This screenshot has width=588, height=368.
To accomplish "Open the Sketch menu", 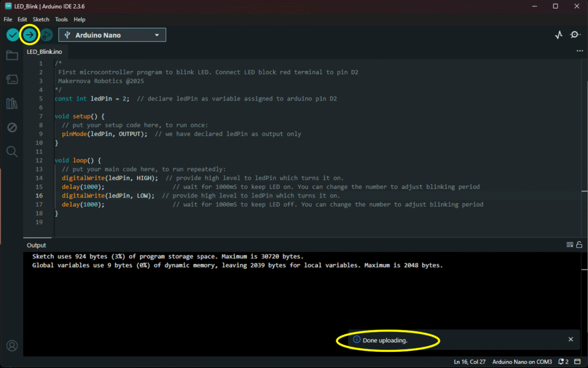I will 41,20.
